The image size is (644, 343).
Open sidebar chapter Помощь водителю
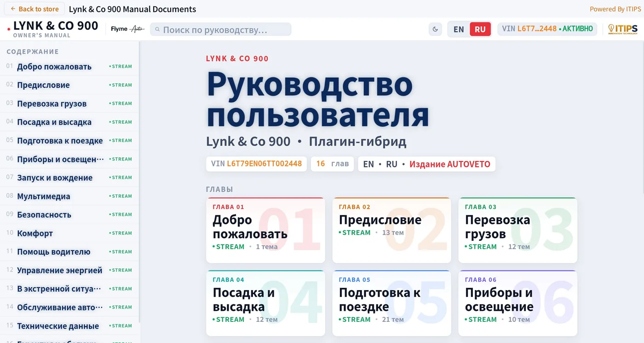pos(69,252)
